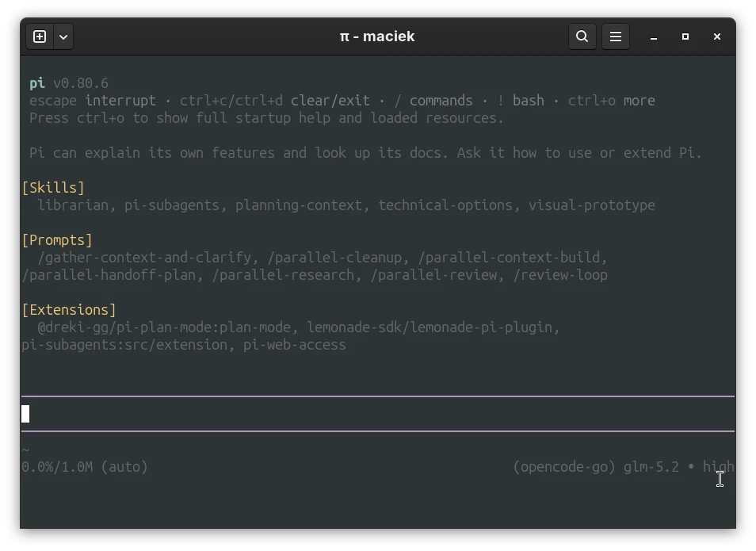Viewport: 756px width, 551px height.
Task: Click the 0.0%/1.0M context usage readout
Action: (57, 467)
